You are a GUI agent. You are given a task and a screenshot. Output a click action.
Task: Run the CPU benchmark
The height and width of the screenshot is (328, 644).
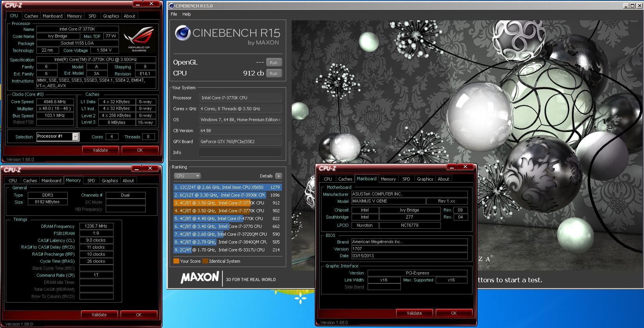pyautogui.click(x=274, y=73)
